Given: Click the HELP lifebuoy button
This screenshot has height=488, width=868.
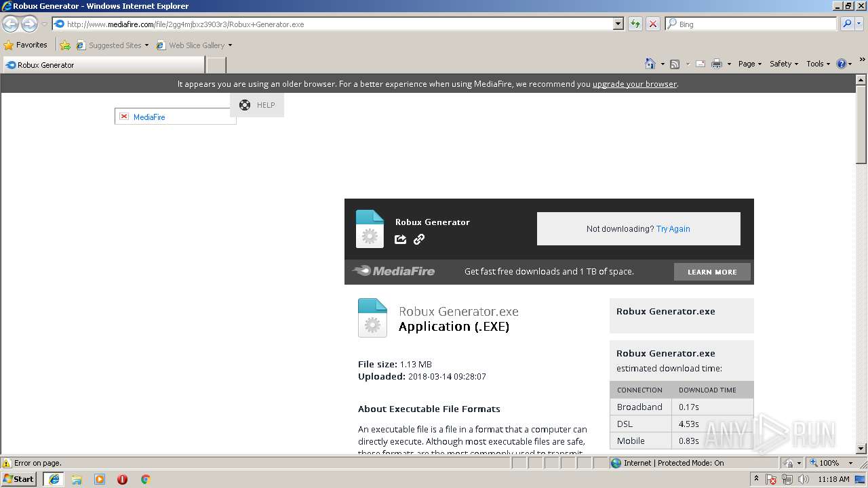Looking at the screenshot, I should pyautogui.click(x=257, y=105).
